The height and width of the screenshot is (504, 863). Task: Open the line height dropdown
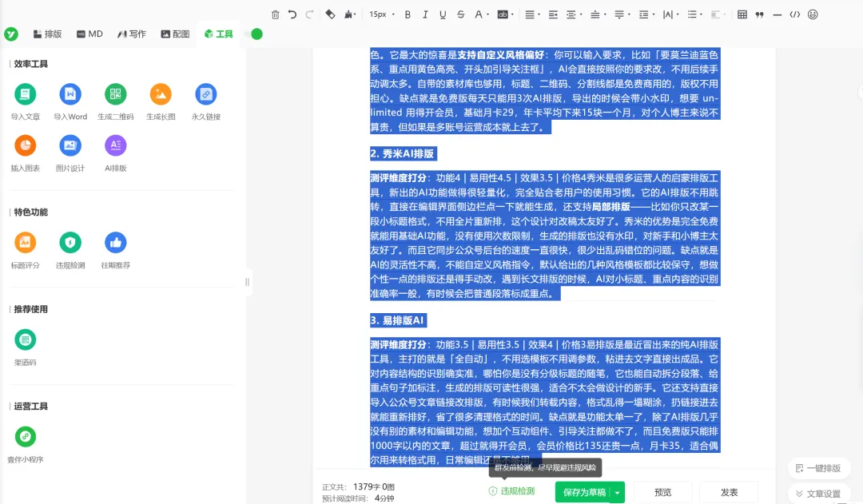(646, 15)
